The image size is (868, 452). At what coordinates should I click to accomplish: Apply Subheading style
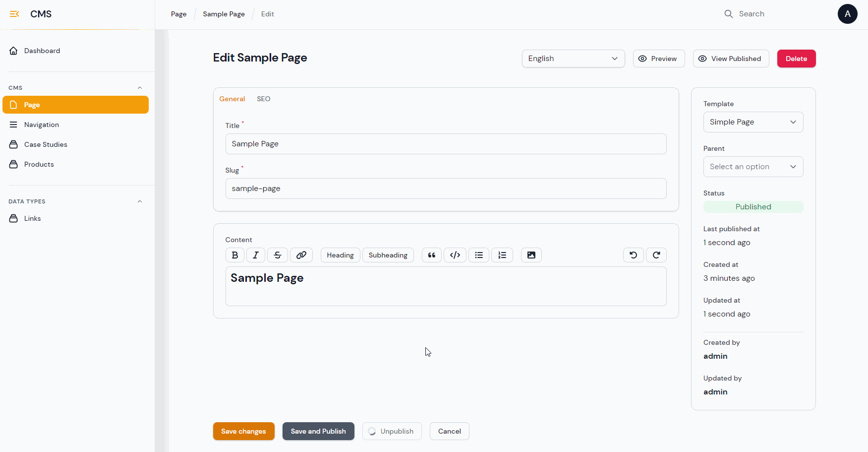pyautogui.click(x=388, y=255)
